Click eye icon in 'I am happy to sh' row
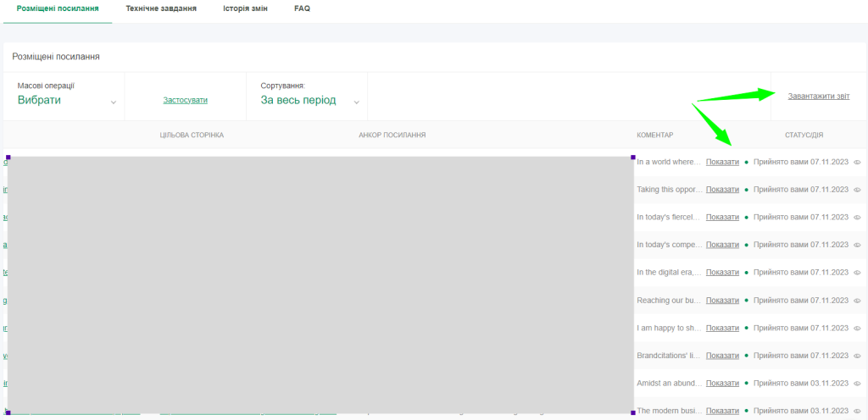This screenshot has height=420, width=868. tap(857, 328)
